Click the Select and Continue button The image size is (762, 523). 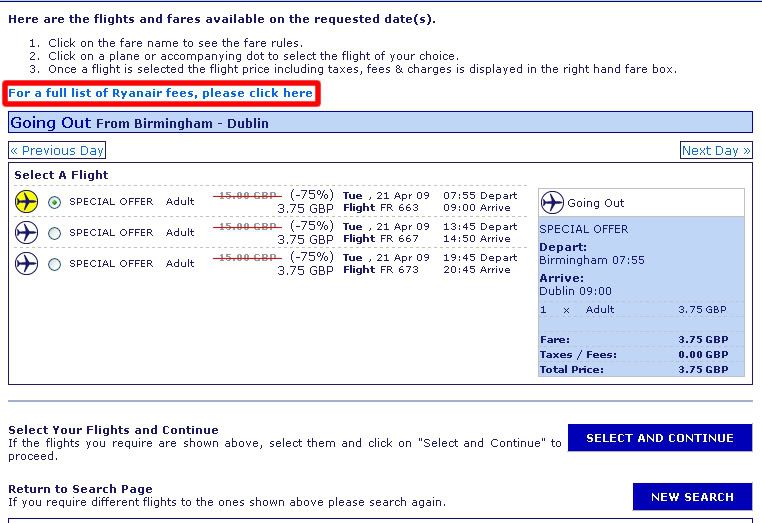(x=659, y=438)
